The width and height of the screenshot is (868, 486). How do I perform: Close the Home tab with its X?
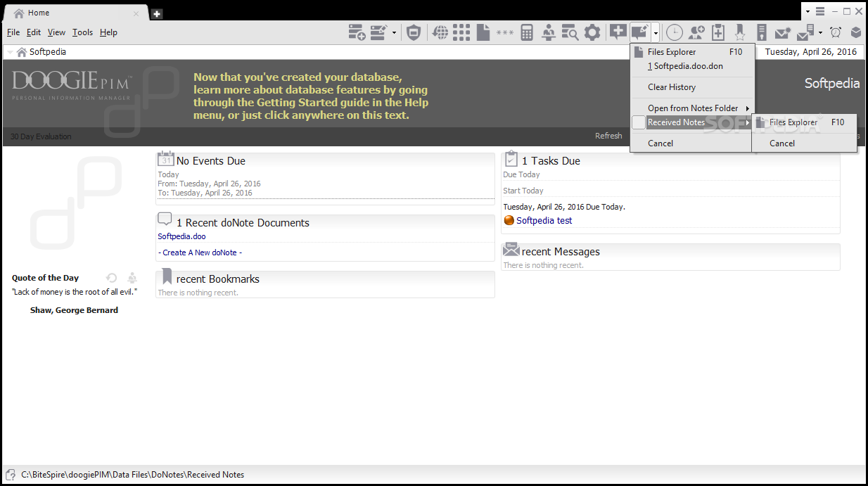pyautogui.click(x=136, y=13)
